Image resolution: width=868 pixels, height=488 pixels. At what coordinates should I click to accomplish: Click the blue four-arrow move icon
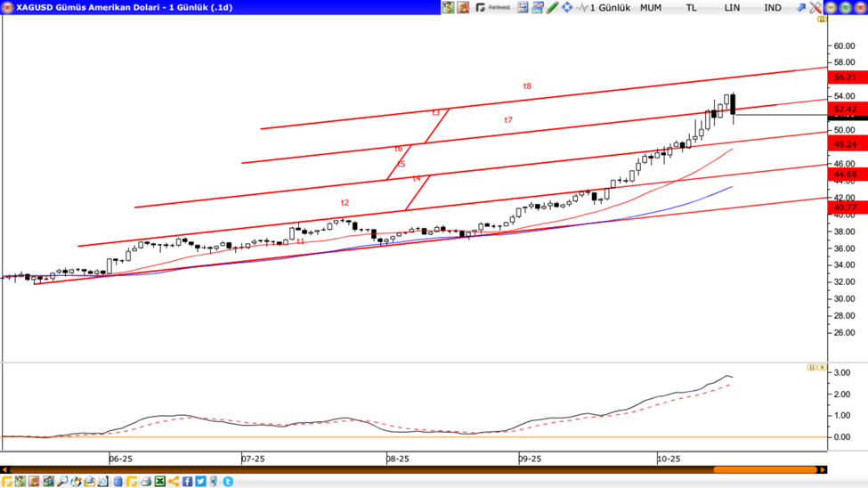point(567,7)
